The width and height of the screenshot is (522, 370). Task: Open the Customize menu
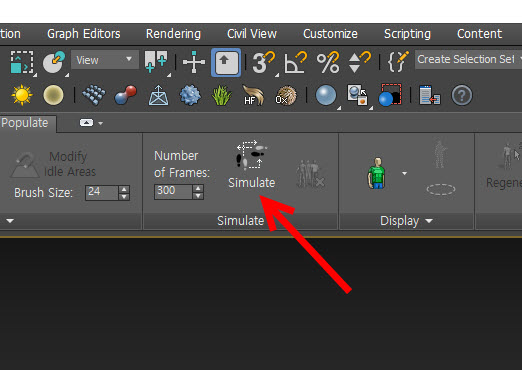tap(330, 34)
